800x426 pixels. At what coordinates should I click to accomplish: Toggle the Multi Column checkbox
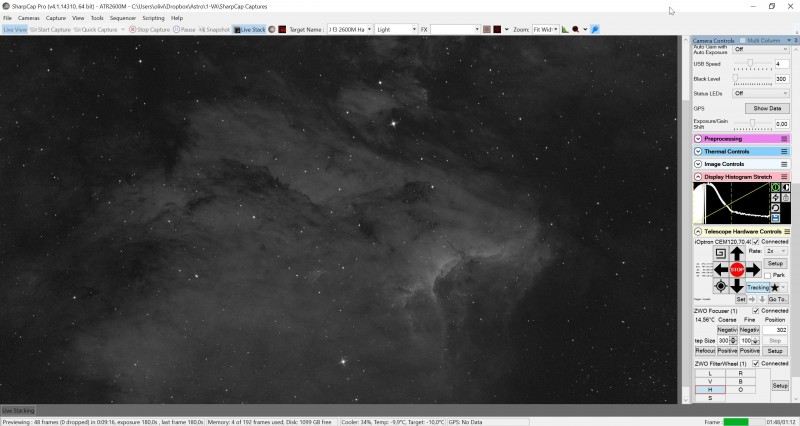click(742, 40)
